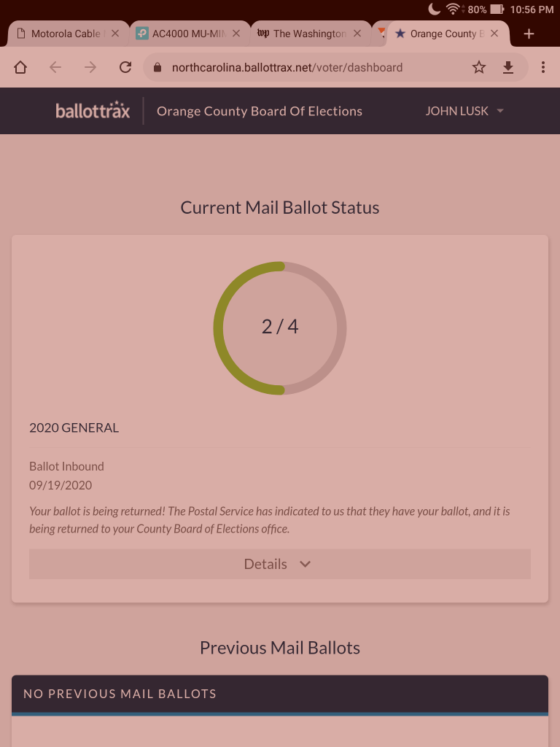The width and height of the screenshot is (560, 747).
Task: Click the chevron beside Details
Action: pos(306,564)
